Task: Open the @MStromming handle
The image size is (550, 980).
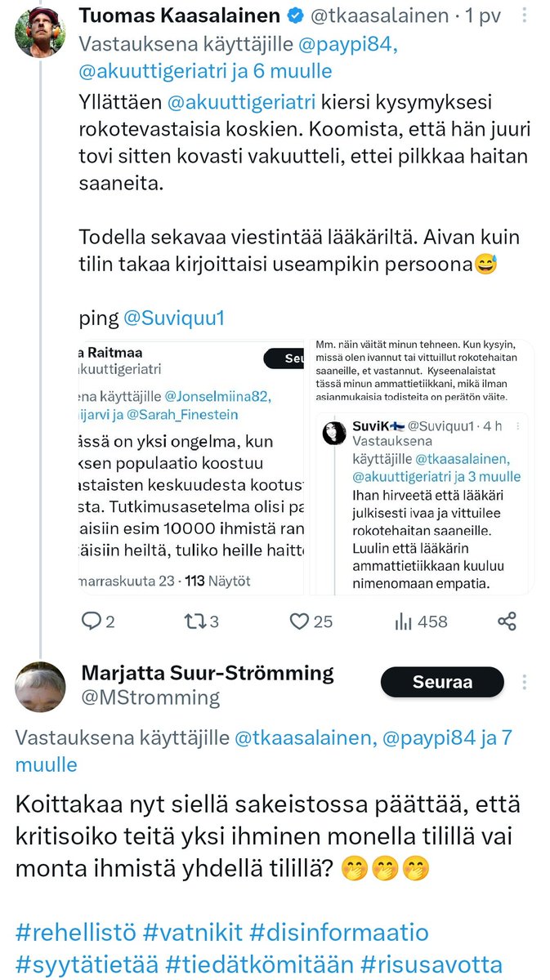Action: 150,697
